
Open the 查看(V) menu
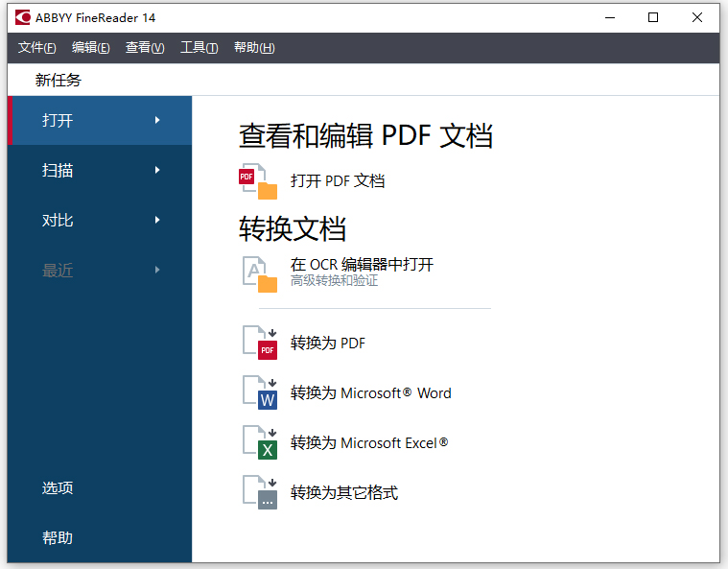(145, 47)
